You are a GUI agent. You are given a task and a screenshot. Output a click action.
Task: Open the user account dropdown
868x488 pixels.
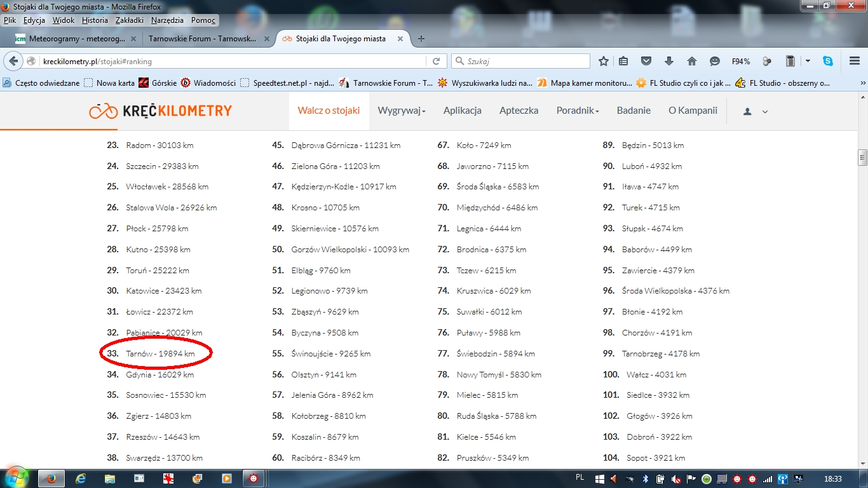pos(756,111)
